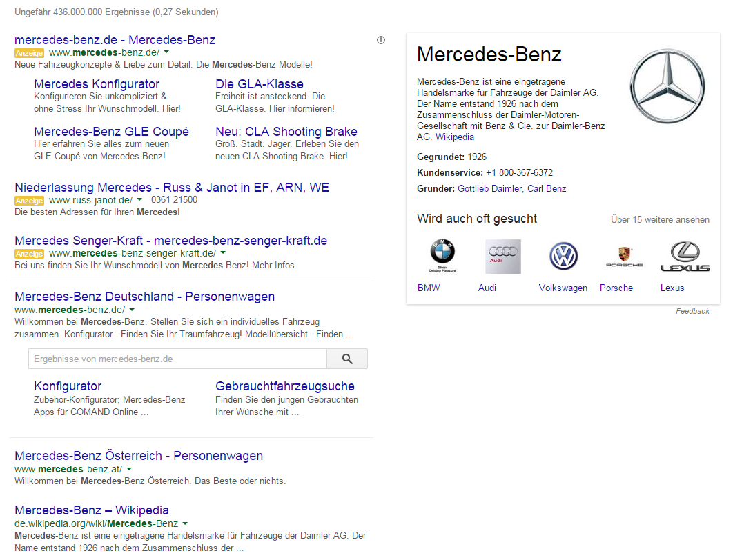This screenshot has width=733, height=560.
Task: Click the Lexus logo image
Action: [685, 257]
